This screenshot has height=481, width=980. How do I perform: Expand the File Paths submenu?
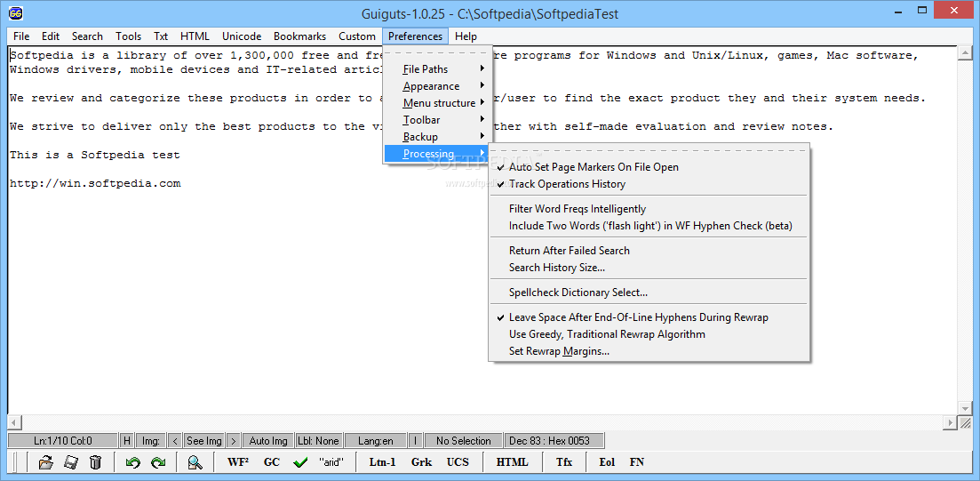[x=437, y=69]
